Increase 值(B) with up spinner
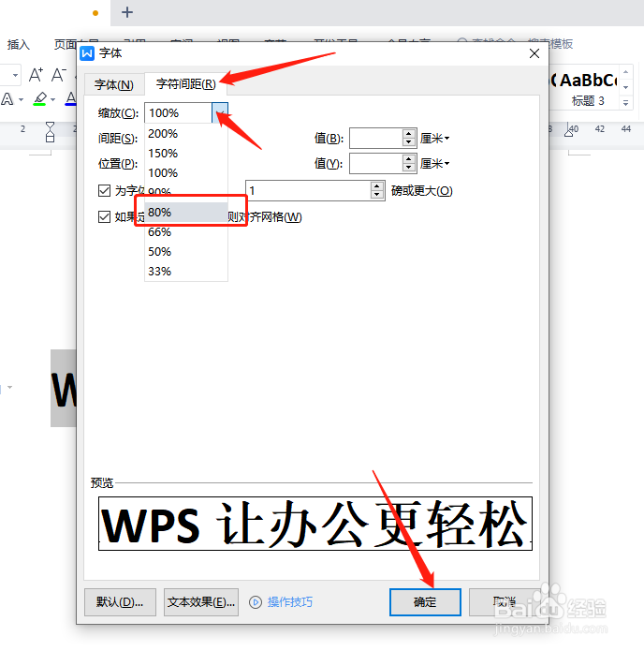 tap(409, 134)
